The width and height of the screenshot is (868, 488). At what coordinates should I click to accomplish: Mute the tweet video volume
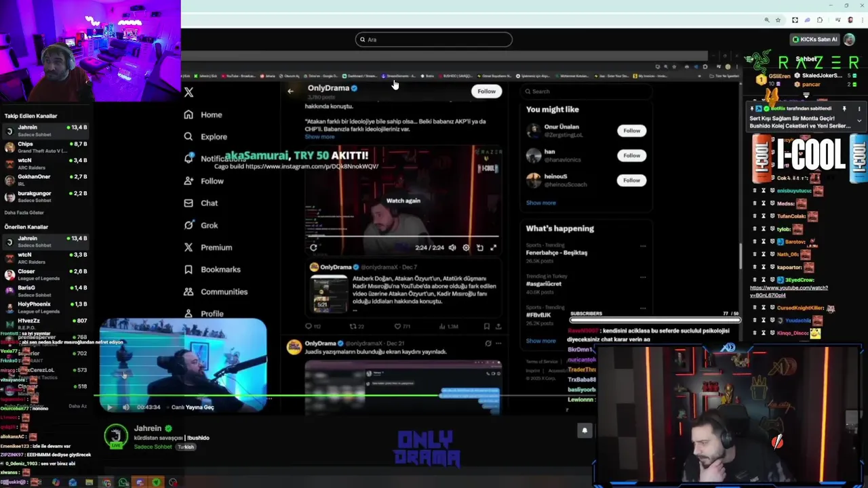pos(452,247)
